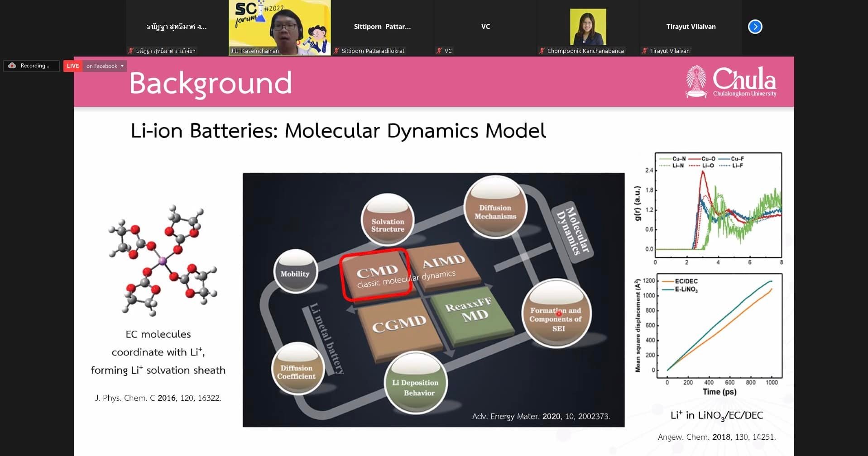868x456 pixels.
Task: Open the LIVE on Facebook dropdown
Action: point(105,66)
